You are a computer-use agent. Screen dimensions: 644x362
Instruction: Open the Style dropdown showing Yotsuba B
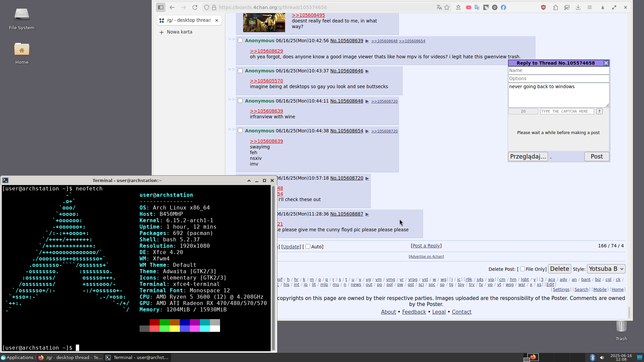click(x=606, y=269)
